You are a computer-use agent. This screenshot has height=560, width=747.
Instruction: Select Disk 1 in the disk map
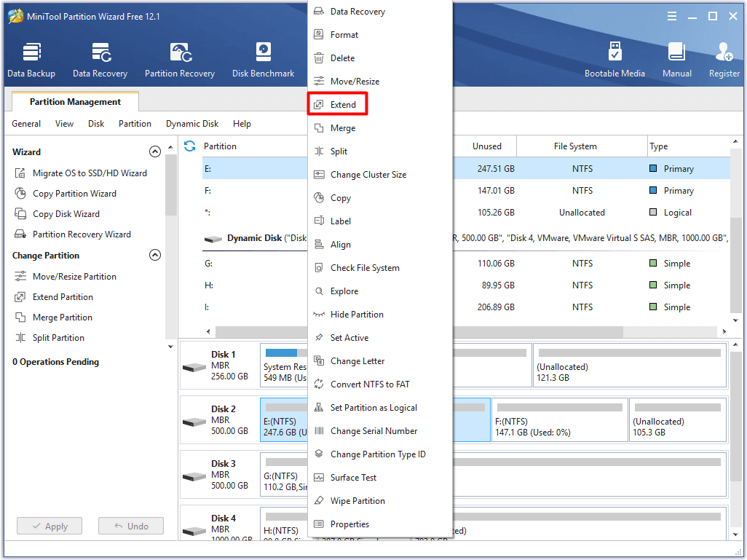pyautogui.click(x=219, y=366)
